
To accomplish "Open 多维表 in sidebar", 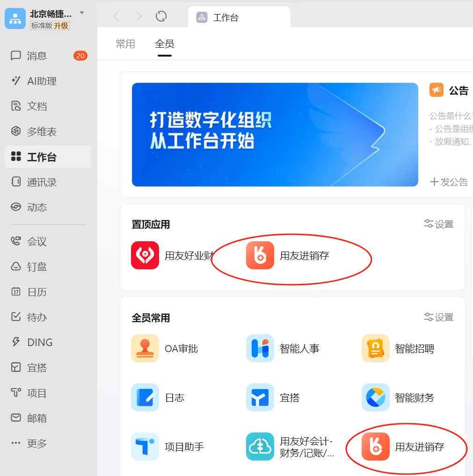I will point(48,131).
